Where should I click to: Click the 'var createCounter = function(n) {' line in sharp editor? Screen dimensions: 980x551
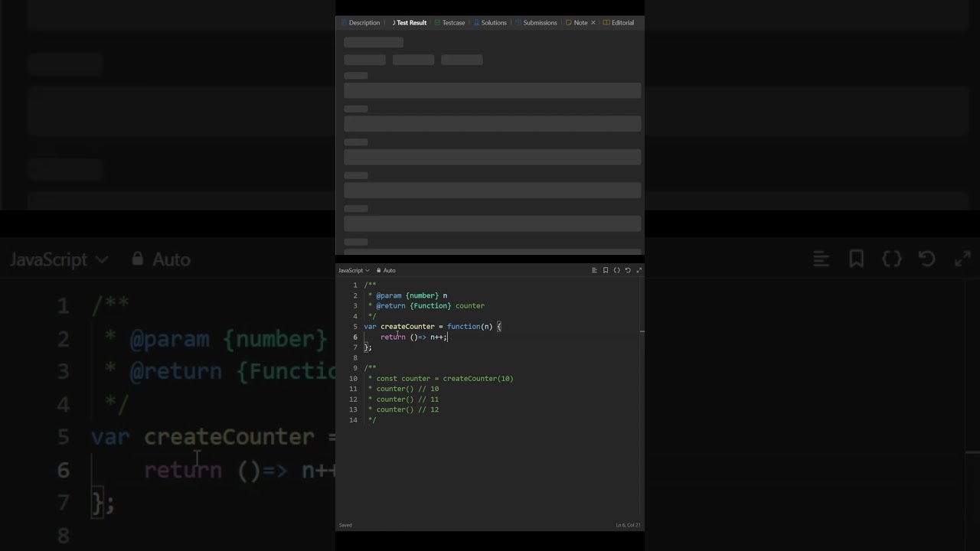click(433, 327)
